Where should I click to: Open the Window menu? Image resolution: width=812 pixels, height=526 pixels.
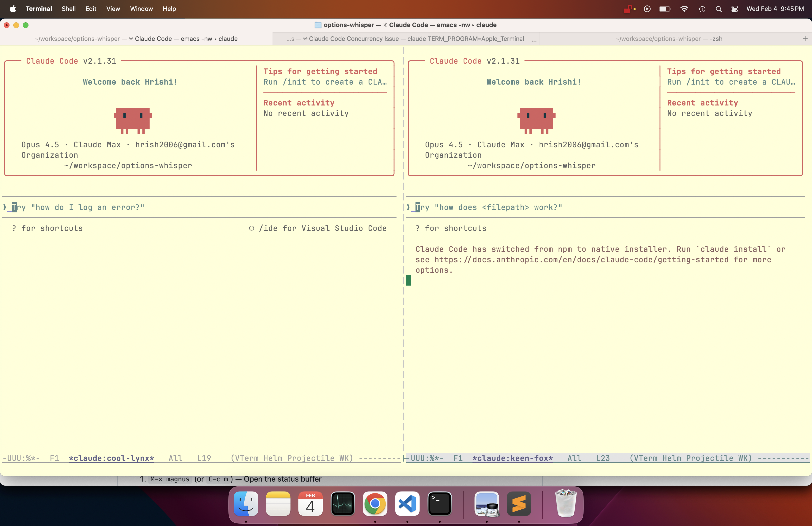click(141, 9)
